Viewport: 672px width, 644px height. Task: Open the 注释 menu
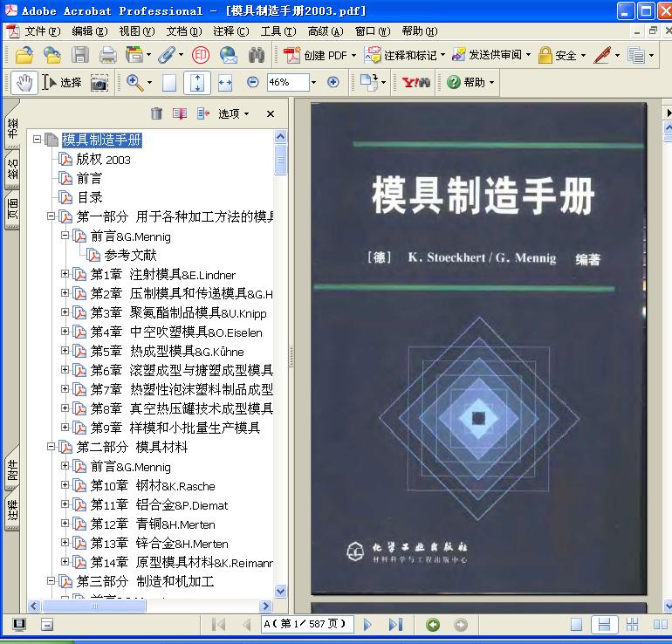pos(231,31)
